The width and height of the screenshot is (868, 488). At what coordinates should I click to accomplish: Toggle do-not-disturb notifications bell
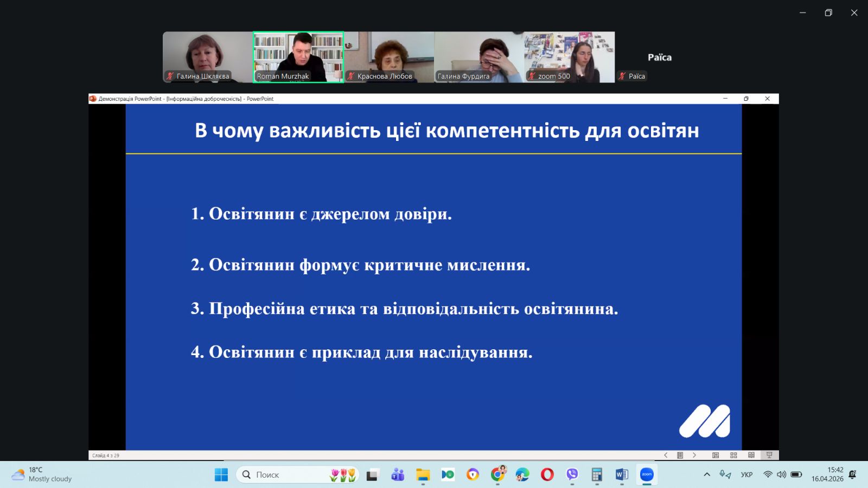coord(852,475)
